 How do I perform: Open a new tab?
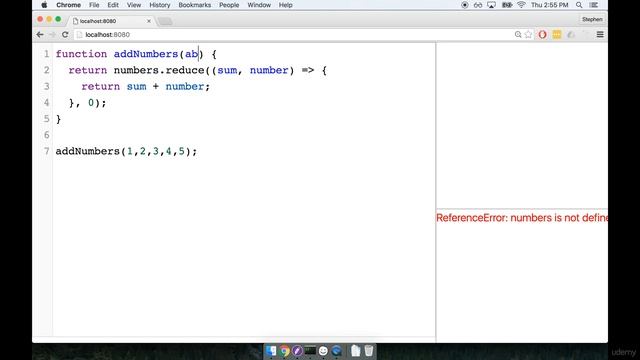165,21
